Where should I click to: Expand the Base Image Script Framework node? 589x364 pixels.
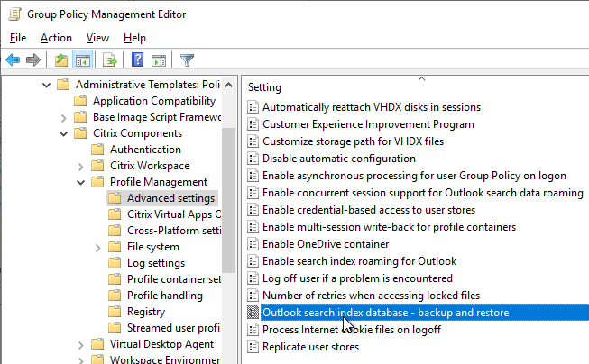(63, 118)
